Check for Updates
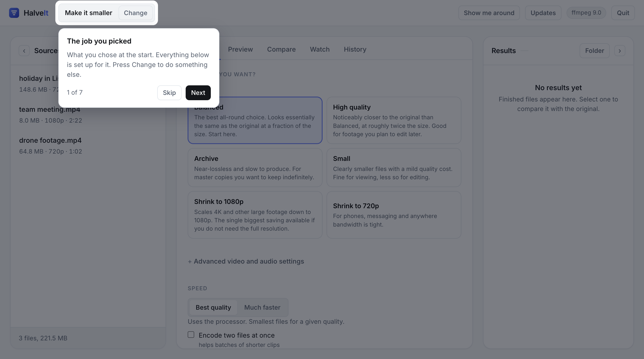644x359 pixels. (543, 13)
